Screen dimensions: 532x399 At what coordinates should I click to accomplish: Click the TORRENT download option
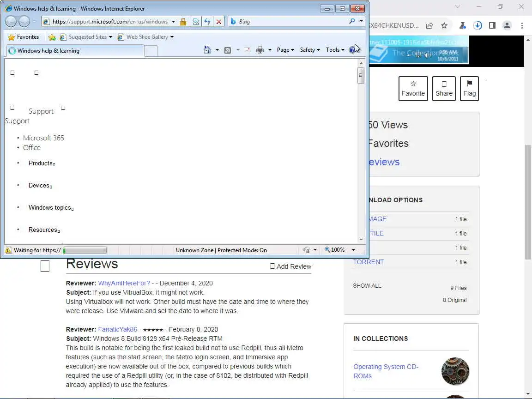click(368, 262)
